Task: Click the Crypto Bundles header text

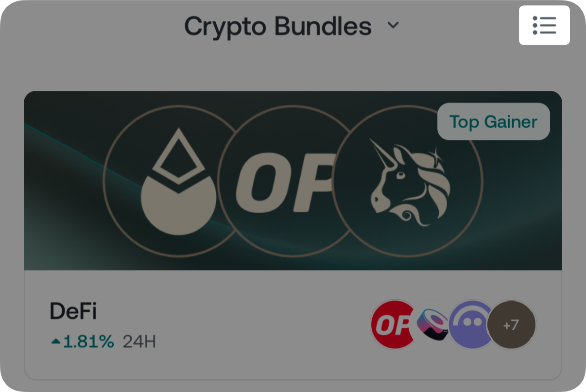Action: [x=278, y=27]
